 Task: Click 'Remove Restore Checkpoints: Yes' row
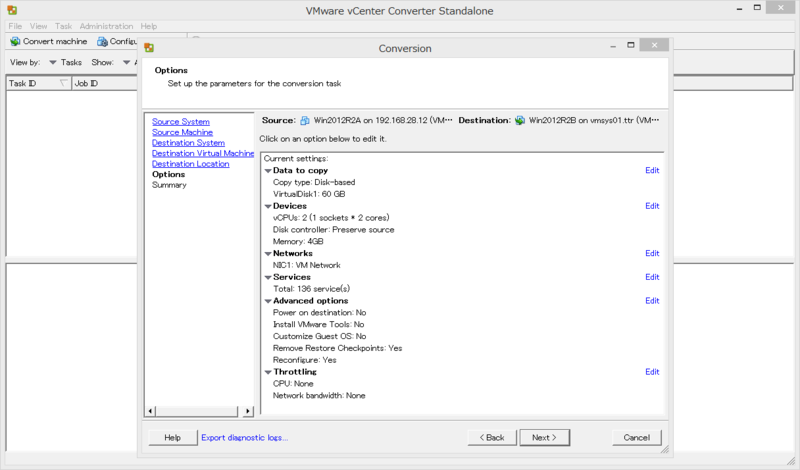point(337,348)
